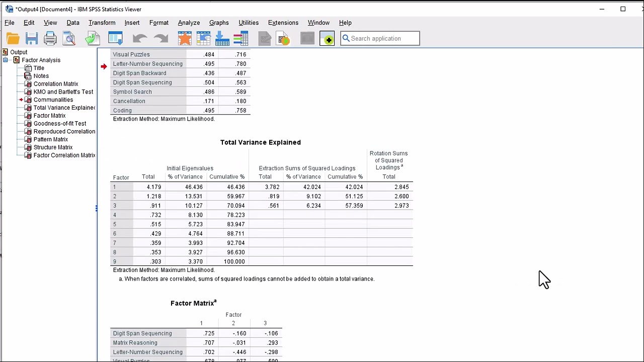Click the Run script toolbar icon
The width and height of the screenshot is (644, 362).
pyautogui.click(x=283, y=38)
